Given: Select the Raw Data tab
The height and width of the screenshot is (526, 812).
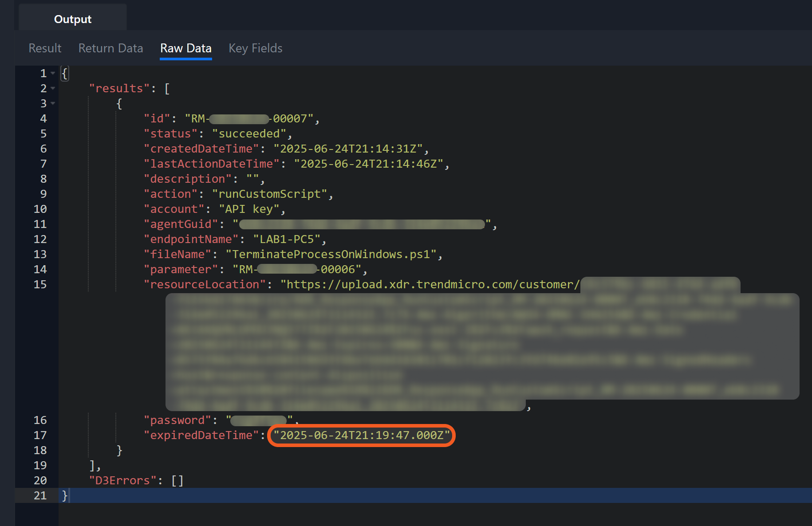Looking at the screenshot, I should tap(185, 48).
